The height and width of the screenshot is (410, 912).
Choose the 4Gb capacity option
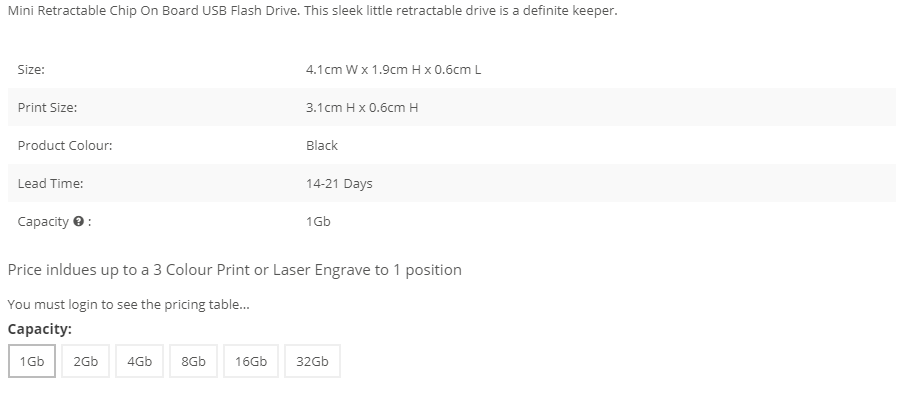(x=140, y=361)
